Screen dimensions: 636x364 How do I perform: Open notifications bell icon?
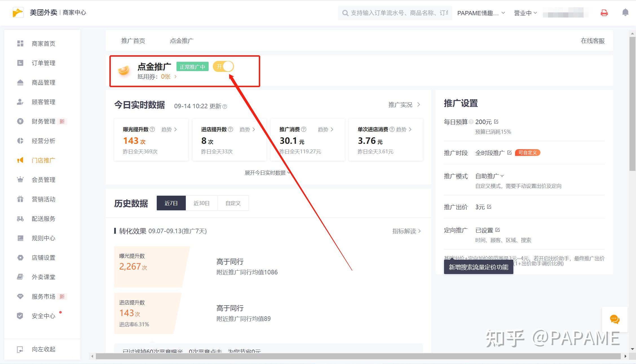[x=625, y=12]
